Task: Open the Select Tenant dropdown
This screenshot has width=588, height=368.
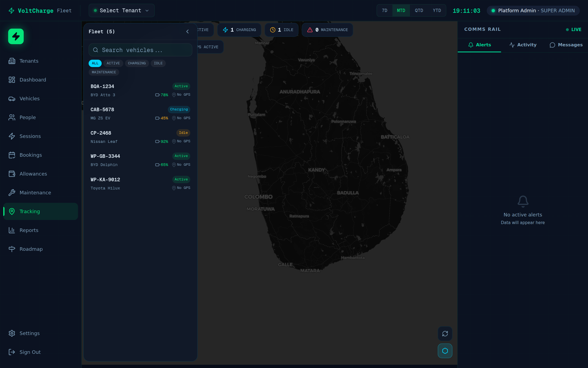Action: click(121, 10)
